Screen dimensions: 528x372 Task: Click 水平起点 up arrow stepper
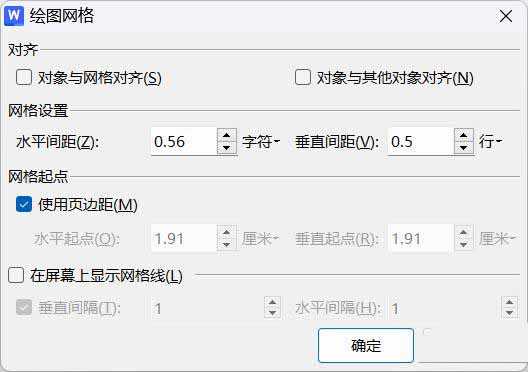[x=227, y=233]
